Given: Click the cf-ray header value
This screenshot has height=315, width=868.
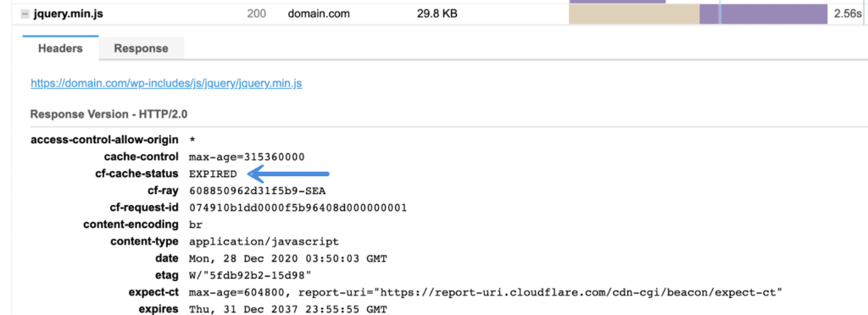Looking at the screenshot, I should click(x=258, y=191).
